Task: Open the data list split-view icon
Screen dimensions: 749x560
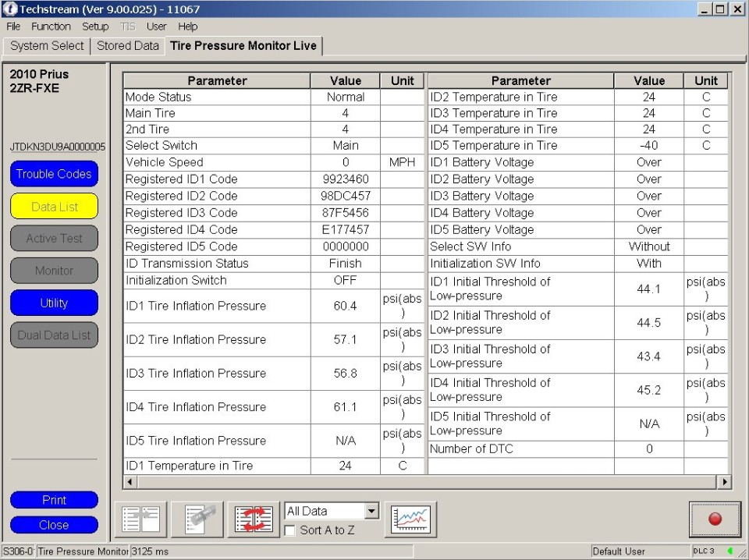Action: 141,519
